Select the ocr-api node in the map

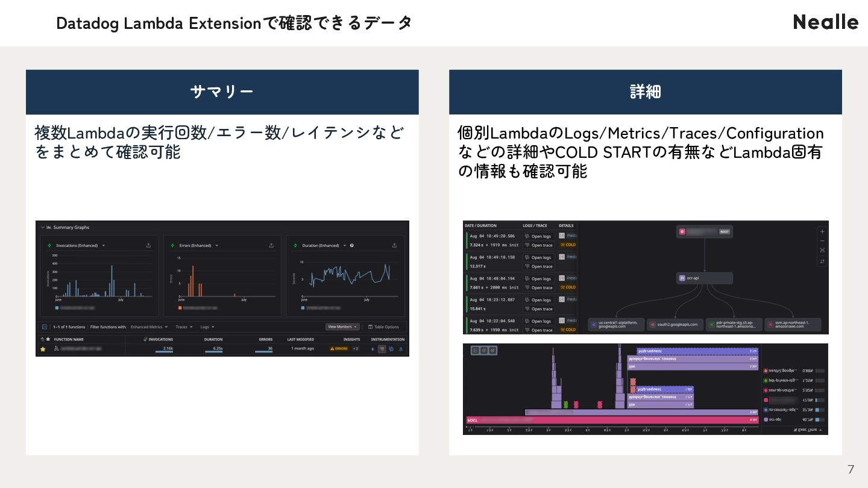pos(705,278)
